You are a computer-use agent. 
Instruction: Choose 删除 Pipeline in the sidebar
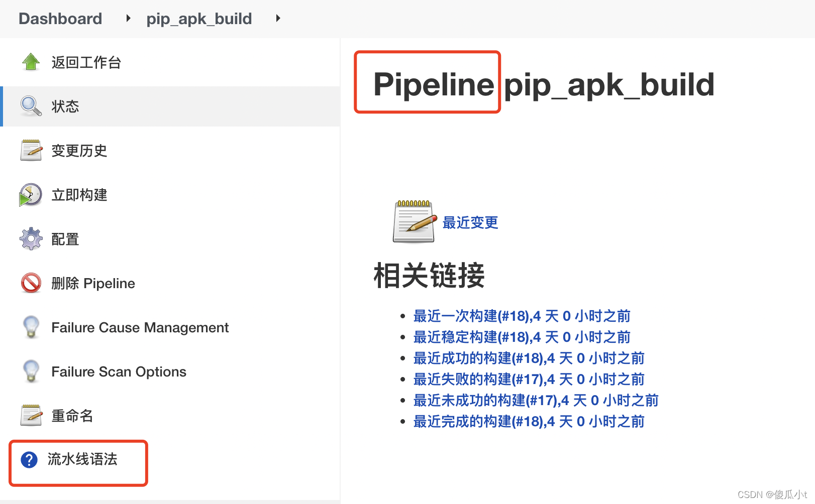point(93,283)
